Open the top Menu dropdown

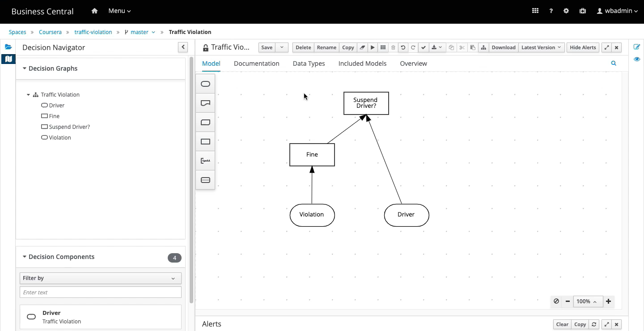(x=119, y=11)
